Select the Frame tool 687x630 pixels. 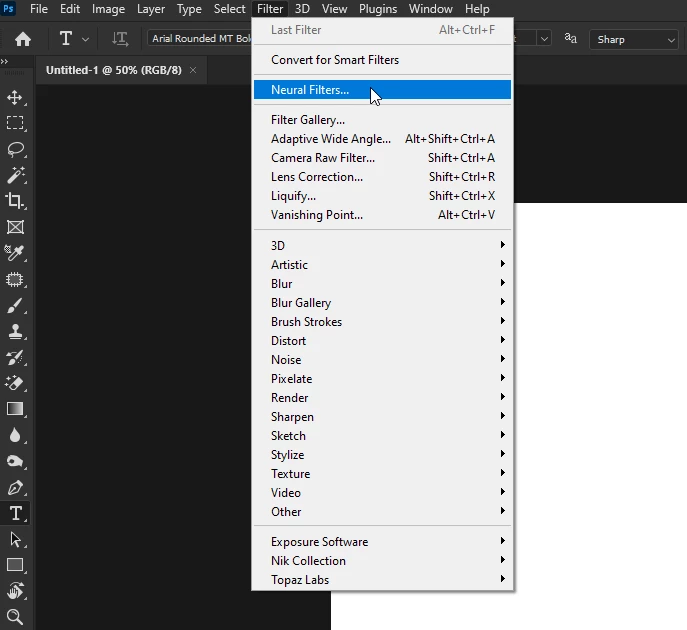15,227
